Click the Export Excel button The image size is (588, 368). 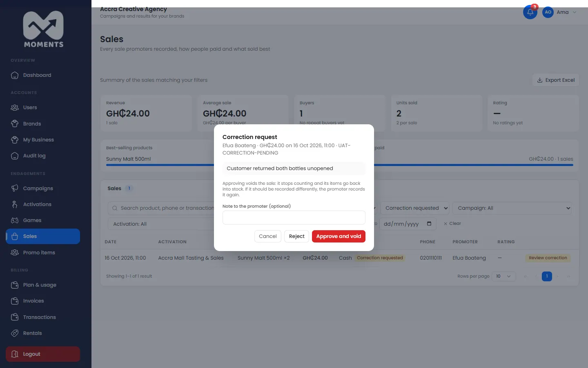556,80
